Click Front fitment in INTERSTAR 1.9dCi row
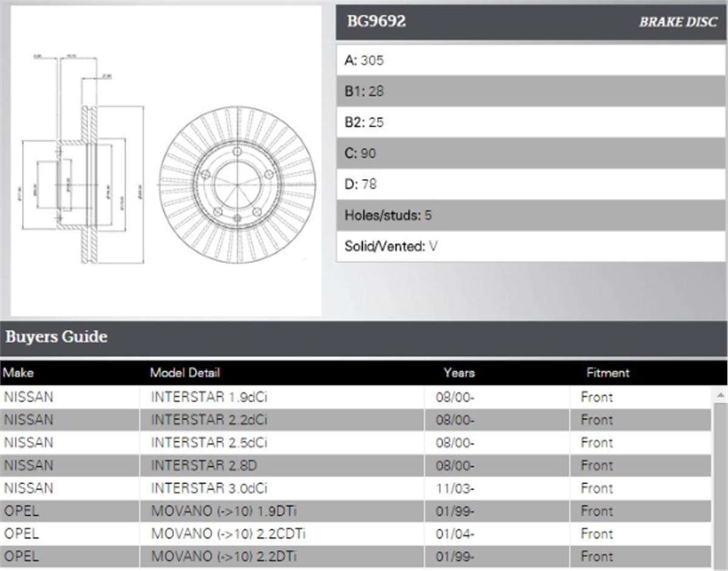728x571 pixels. click(596, 397)
